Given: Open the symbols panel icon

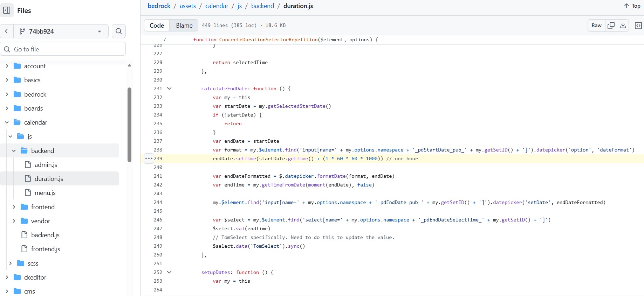Looking at the screenshot, I should tap(638, 25).
